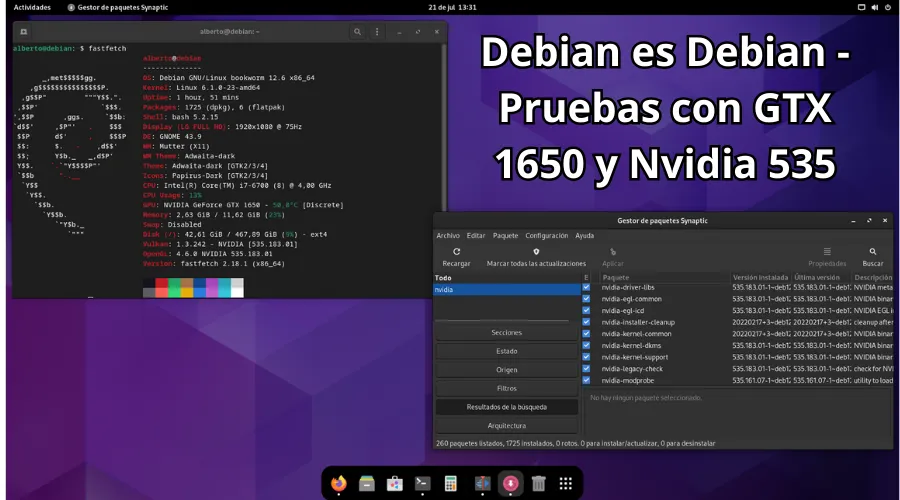Click Marcar todas las actualizaciones shield icon

(x=536, y=251)
